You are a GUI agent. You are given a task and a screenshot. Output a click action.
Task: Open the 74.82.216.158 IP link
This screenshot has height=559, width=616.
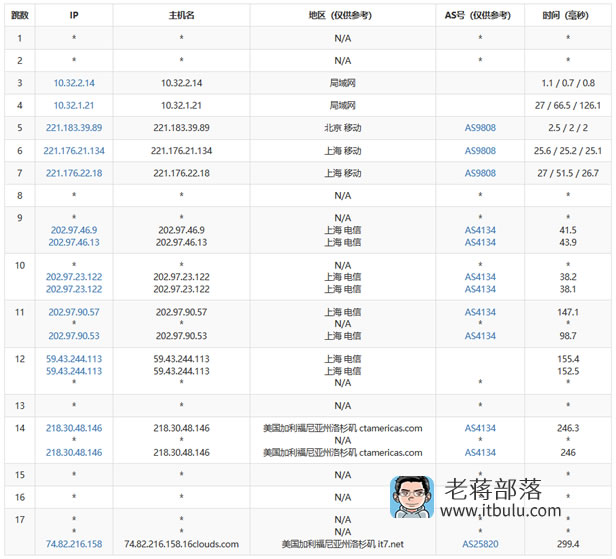[x=74, y=544]
